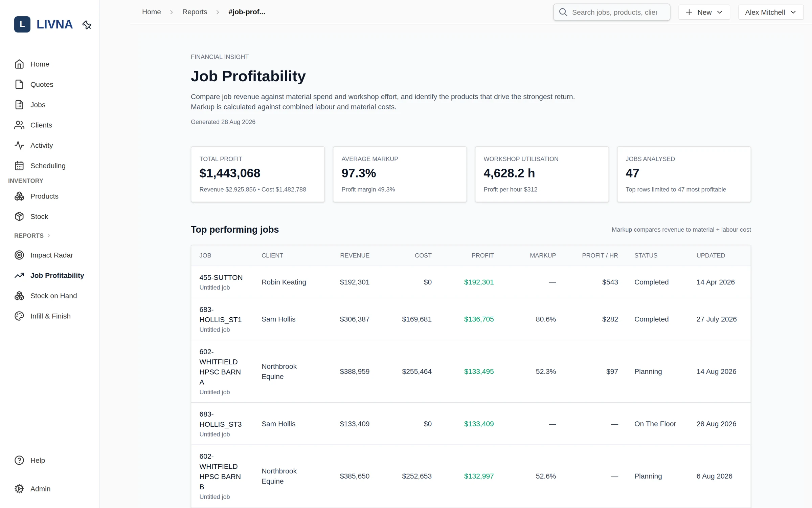Sort by PROFIT / HR column header
Viewport: 812px width, 508px height.
pyautogui.click(x=600, y=255)
